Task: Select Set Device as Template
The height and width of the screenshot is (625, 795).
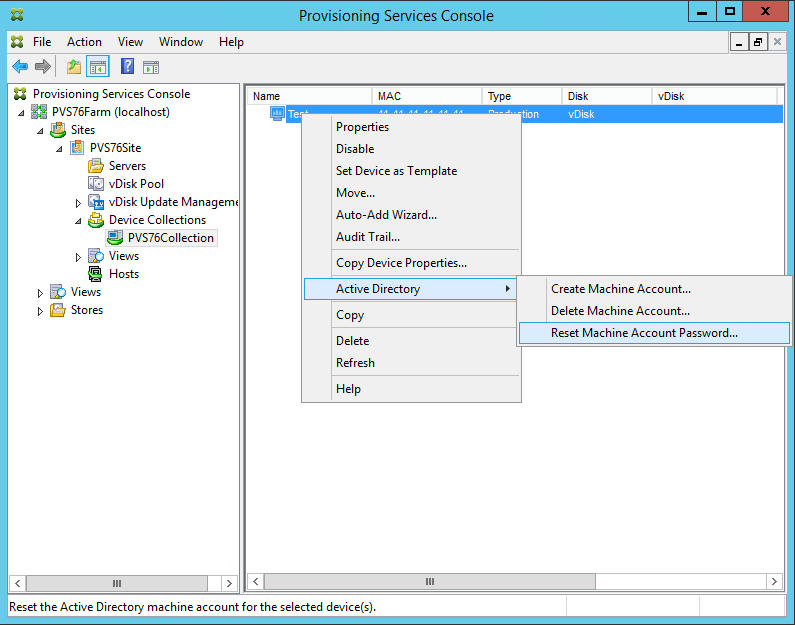Action: [412, 170]
